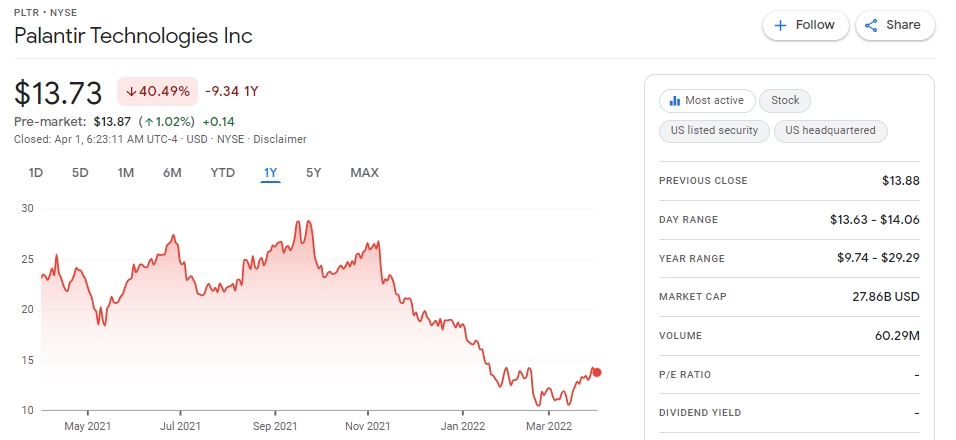Image resolution: width=956 pixels, height=440 pixels.
Task: Show the MAX chart range
Action: [x=365, y=172]
